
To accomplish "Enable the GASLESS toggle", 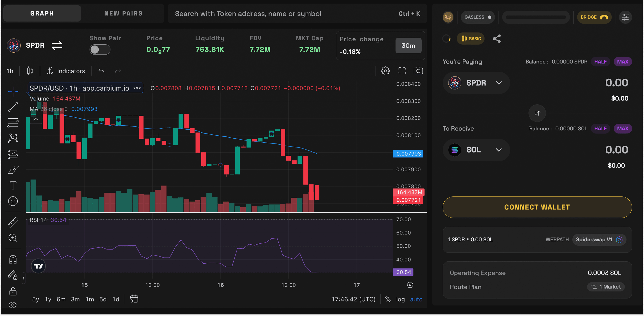I will (x=477, y=17).
